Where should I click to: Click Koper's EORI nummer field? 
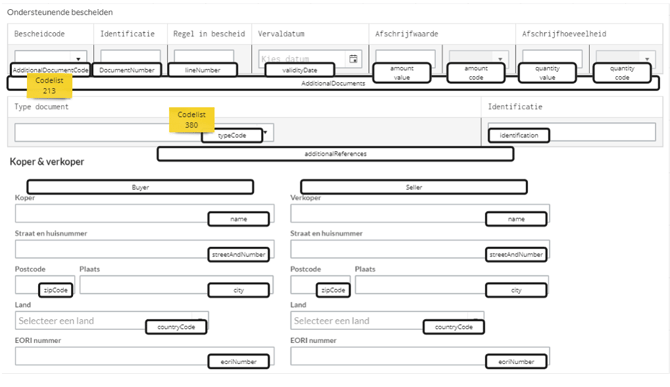pos(144,356)
